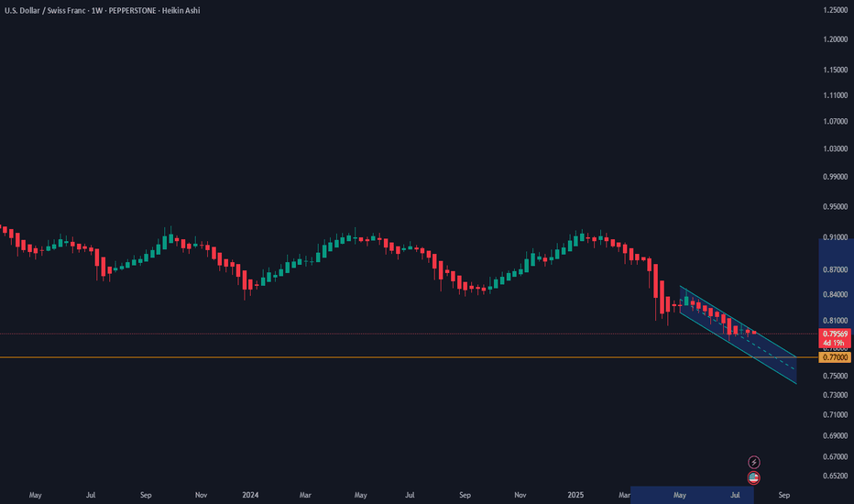Click the 0.81000 price axis label

pyautogui.click(x=835, y=321)
